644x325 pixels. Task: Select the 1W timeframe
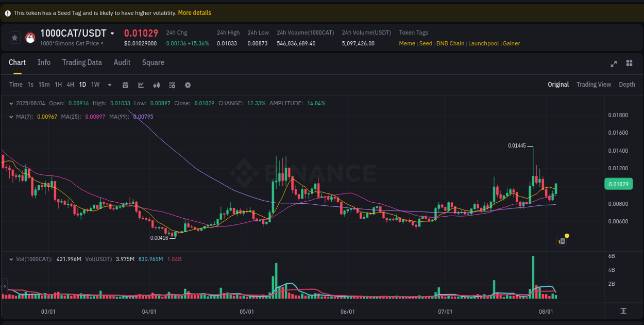[x=95, y=85]
